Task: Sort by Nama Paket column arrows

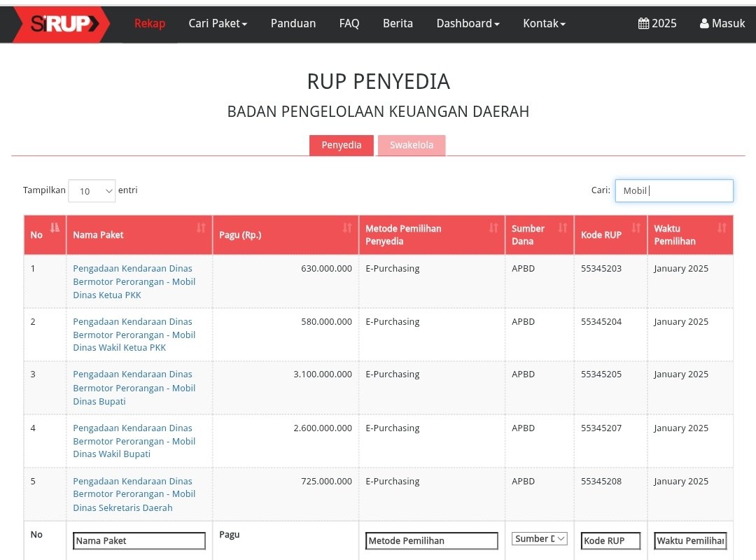Action: point(201,227)
